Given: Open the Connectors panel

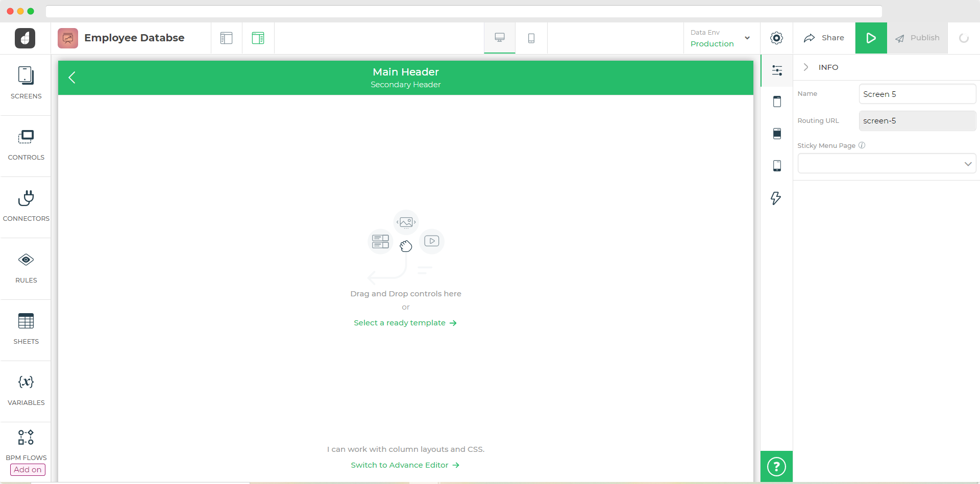Looking at the screenshot, I should 26,206.
